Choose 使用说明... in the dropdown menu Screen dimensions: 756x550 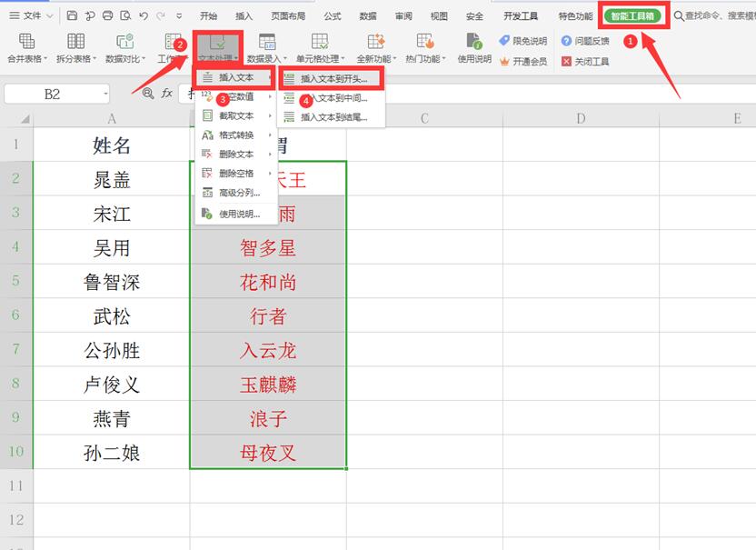(x=235, y=215)
